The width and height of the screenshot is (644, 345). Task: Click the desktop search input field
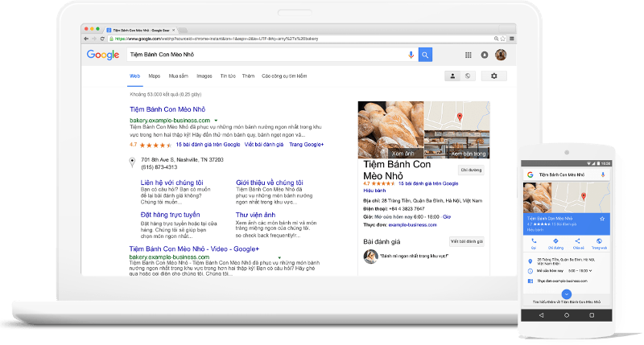(267, 55)
